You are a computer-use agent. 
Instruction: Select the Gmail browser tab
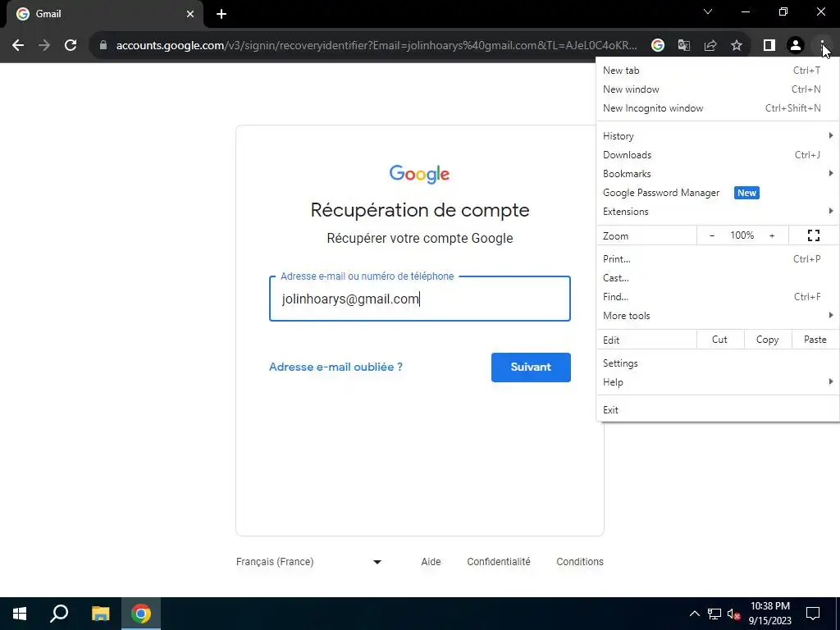pos(104,14)
